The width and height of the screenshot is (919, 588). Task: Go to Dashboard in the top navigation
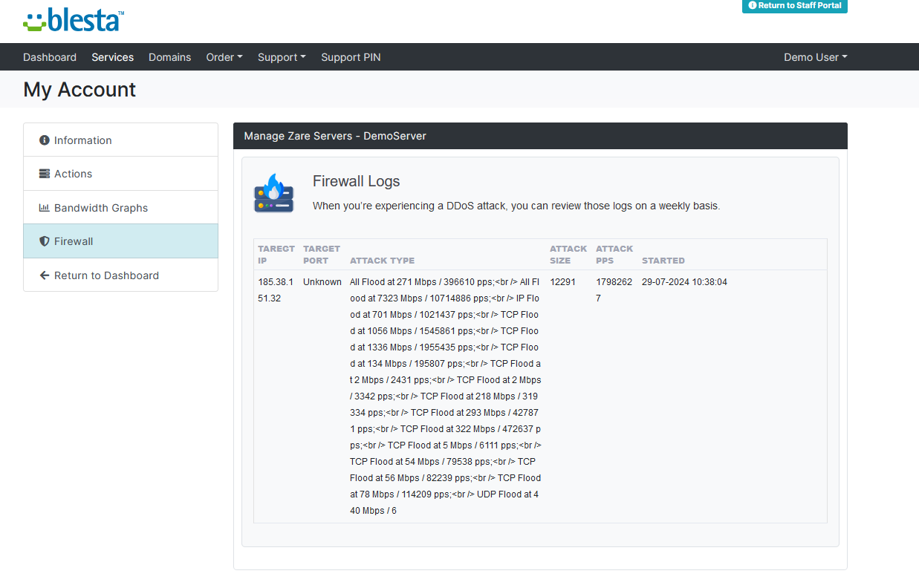pos(50,57)
